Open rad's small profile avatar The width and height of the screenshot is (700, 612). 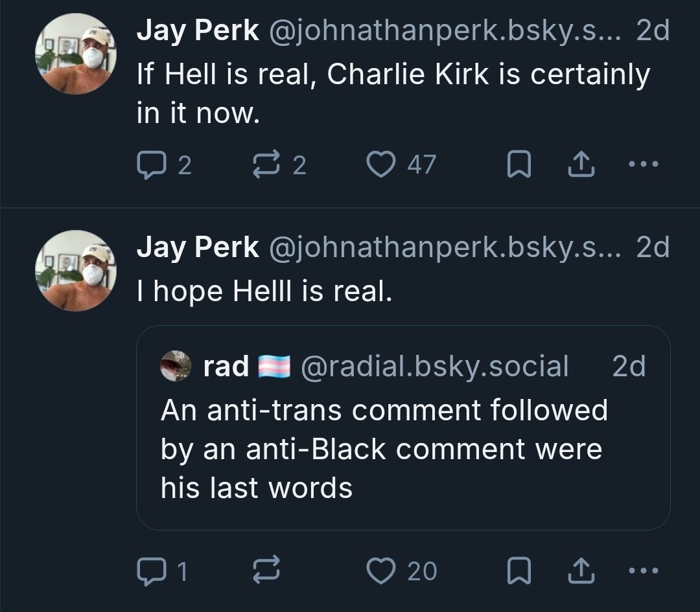[x=176, y=367]
